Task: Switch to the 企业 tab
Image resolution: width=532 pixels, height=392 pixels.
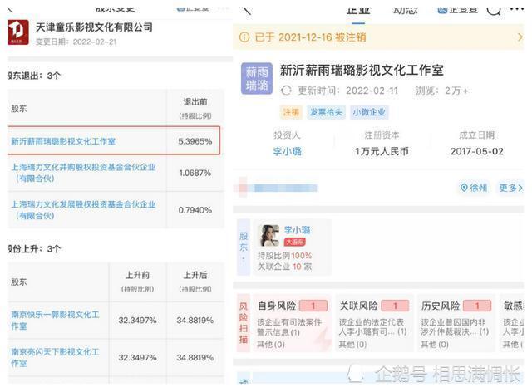Action: point(357,9)
